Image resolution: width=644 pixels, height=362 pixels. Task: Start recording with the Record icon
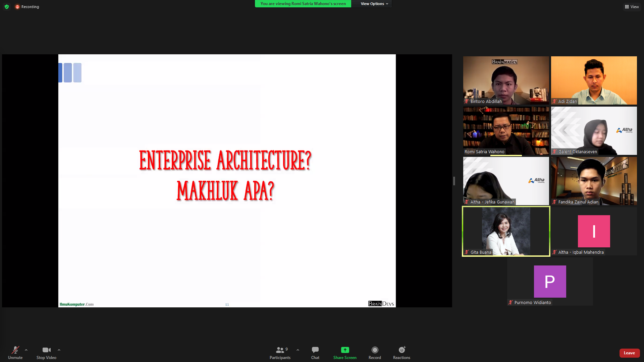(x=375, y=350)
